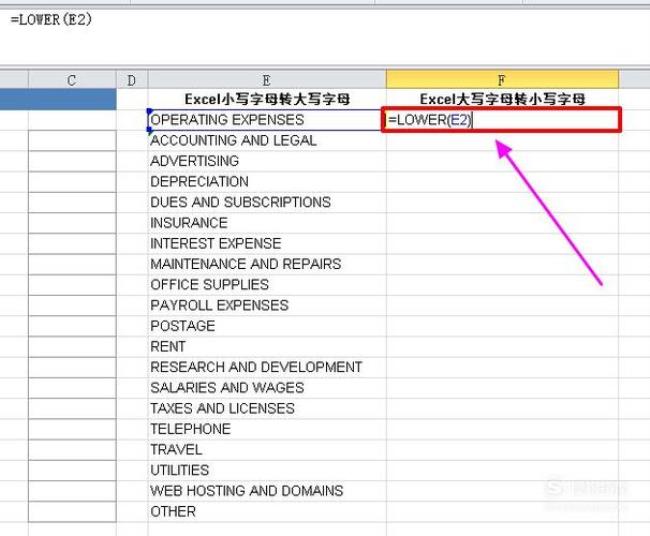Select cell ACCOUNTING AND LEGAL
The height and width of the screenshot is (536, 650).
tap(267, 141)
